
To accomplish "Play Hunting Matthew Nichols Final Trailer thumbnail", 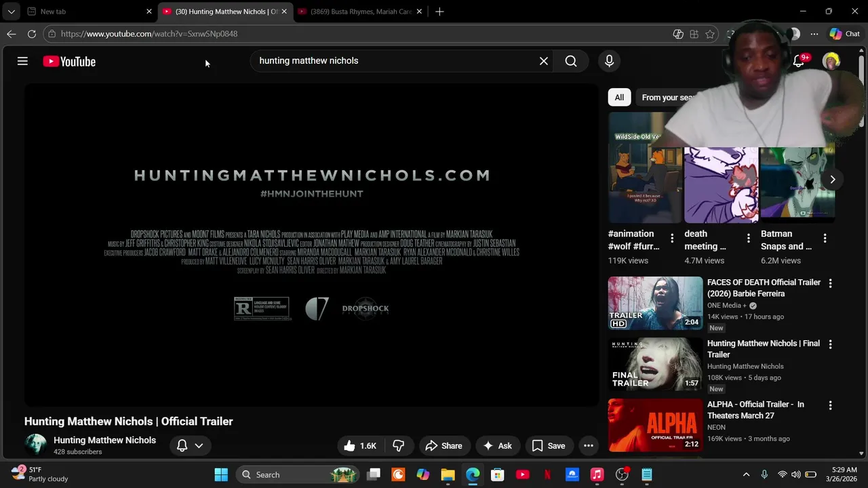I will (655, 364).
